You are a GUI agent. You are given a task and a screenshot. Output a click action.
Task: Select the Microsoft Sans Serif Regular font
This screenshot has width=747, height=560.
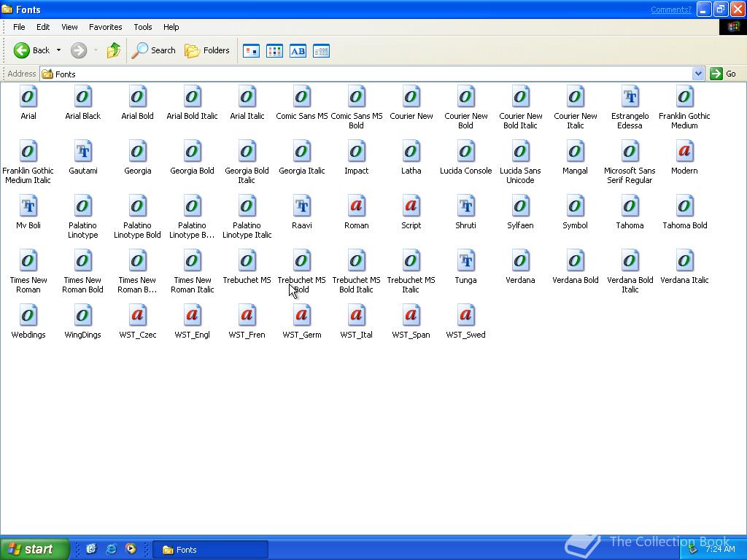tap(630, 152)
